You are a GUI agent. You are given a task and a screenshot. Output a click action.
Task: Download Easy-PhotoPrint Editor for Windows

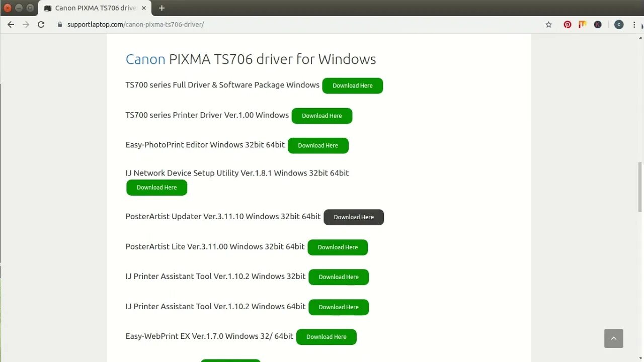(x=318, y=145)
